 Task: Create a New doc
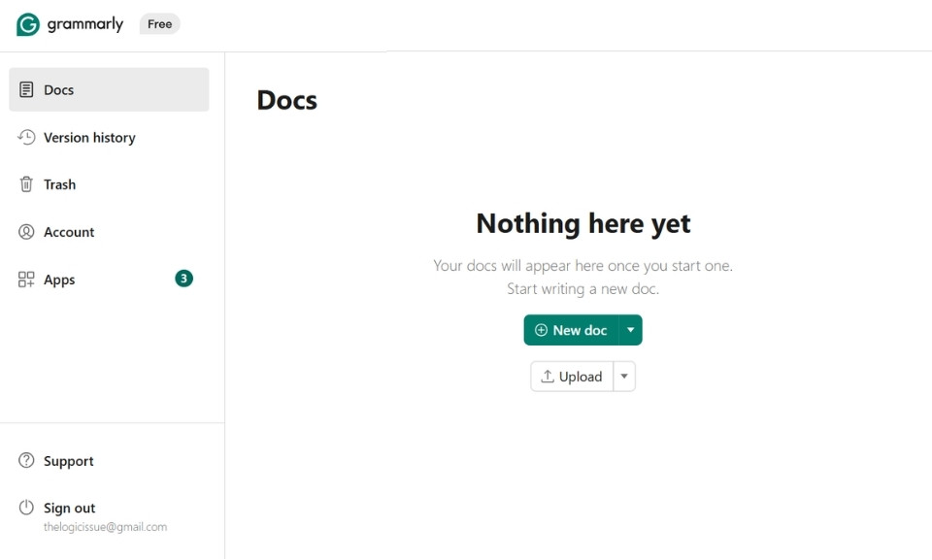click(x=571, y=330)
